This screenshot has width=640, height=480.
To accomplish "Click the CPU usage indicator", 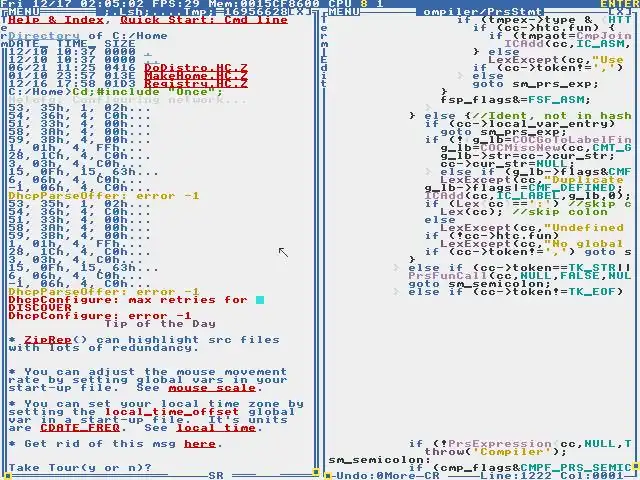I will (x=356, y=4).
